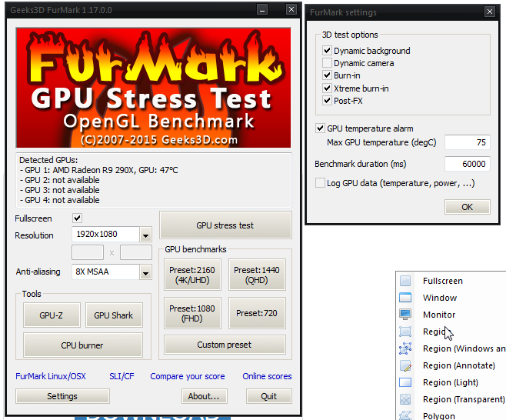Run the Preset:720 benchmark
The image size is (506, 420).
(257, 314)
